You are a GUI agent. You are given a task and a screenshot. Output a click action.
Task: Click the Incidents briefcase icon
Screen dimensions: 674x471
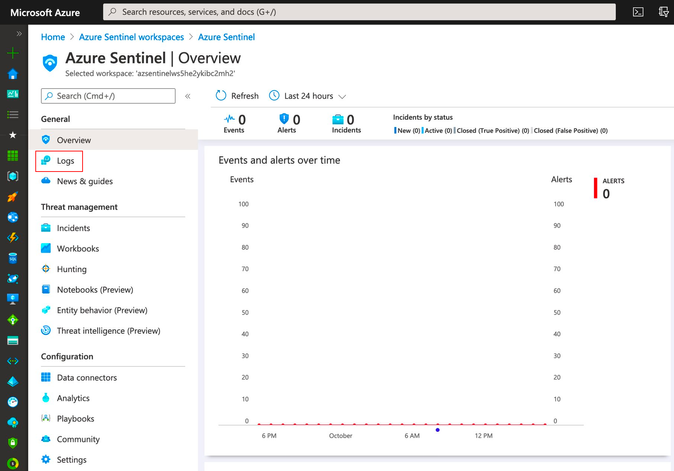(338, 119)
